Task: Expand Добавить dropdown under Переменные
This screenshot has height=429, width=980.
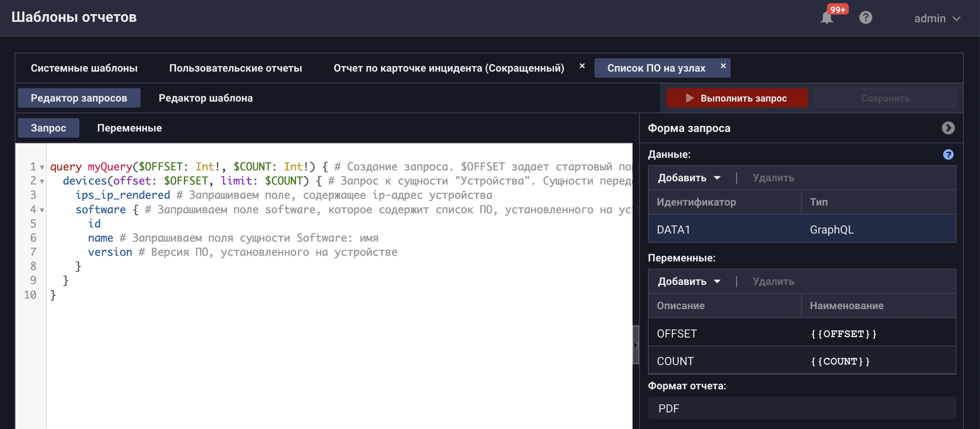Action: [689, 281]
